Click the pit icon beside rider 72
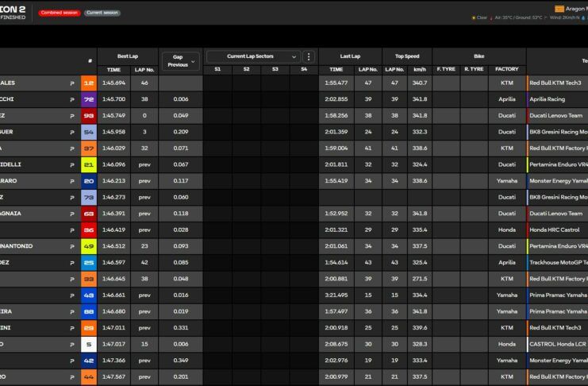 coord(72,99)
